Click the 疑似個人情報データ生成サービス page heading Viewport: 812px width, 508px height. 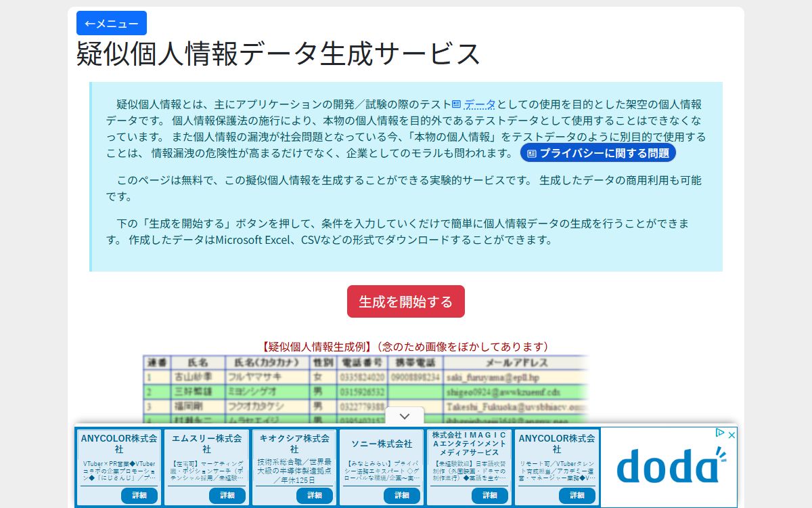(x=278, y=54)
